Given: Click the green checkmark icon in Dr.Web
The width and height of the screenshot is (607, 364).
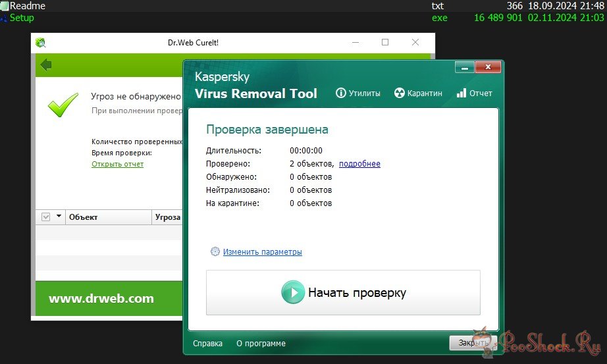Looking at the screenshot, I should (63, 105).
